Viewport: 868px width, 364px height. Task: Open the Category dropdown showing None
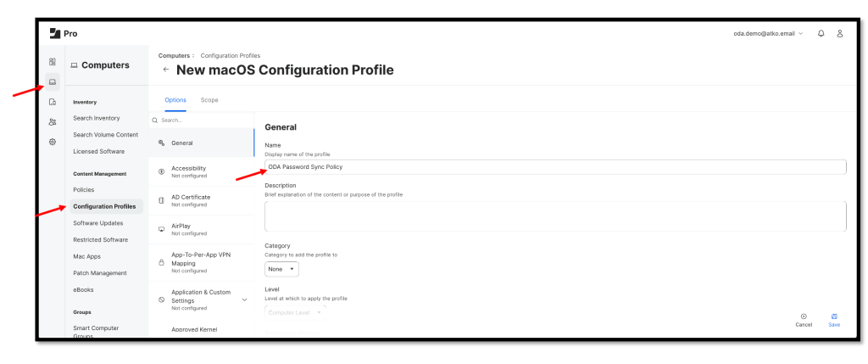[x=281, y=269]
